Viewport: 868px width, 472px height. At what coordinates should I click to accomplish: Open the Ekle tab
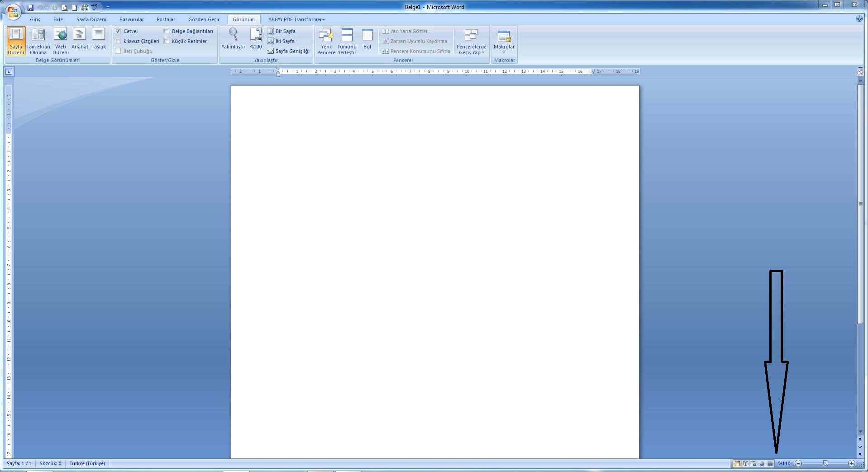[x=58, y=19]
